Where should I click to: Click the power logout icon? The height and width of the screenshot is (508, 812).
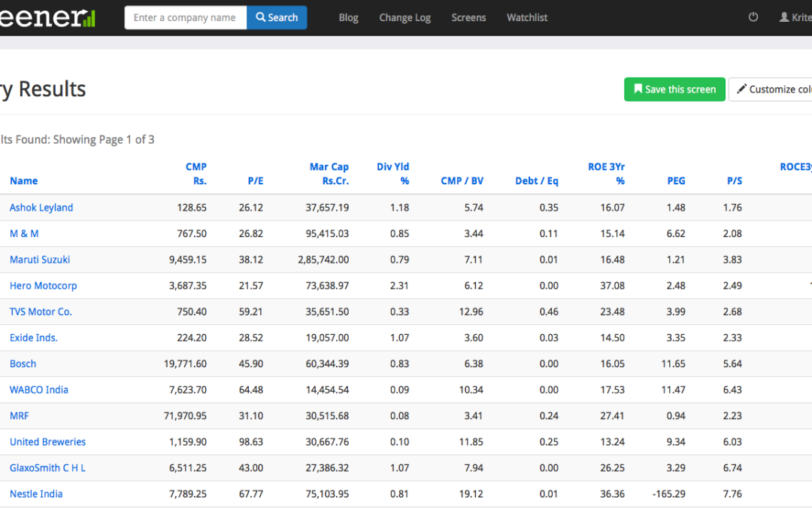753,17
